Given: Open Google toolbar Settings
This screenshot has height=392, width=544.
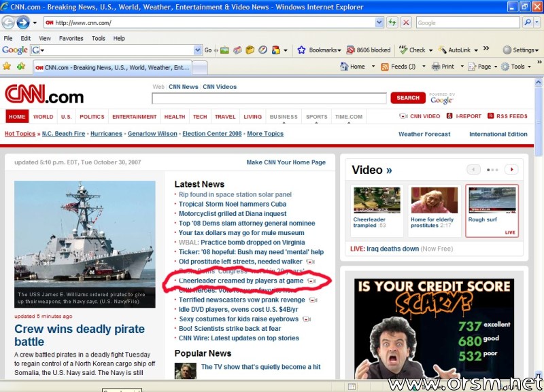Looking at the screenshot, I should (x=521, y=50).
